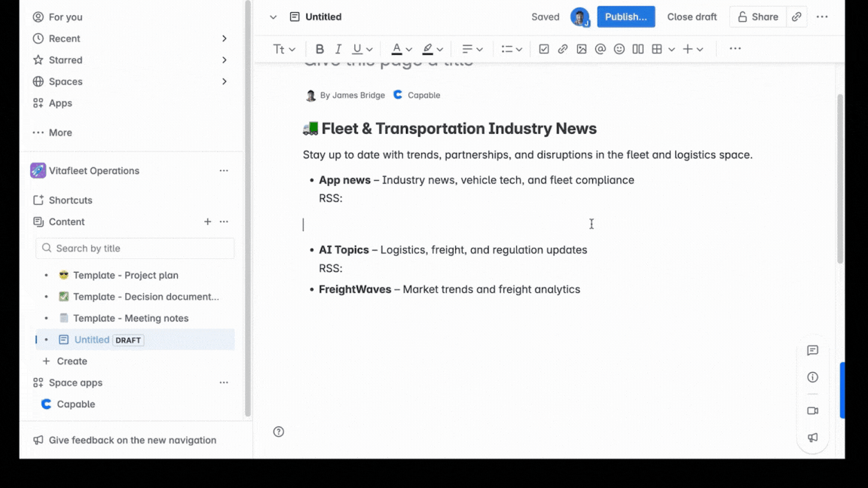Toggle underline on selected text
This screenshot has height=488, width=868.
click(356, 48)
